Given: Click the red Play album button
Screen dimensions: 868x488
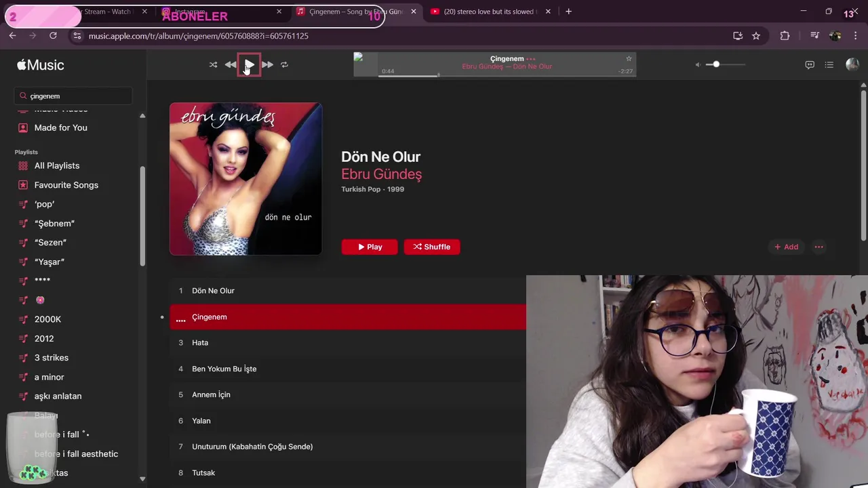Looking at the screenshot, I should click(x=370, y=247).
